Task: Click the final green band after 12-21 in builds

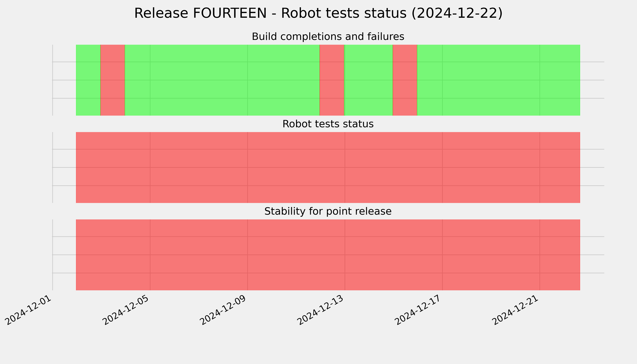Action: [560, 80]
